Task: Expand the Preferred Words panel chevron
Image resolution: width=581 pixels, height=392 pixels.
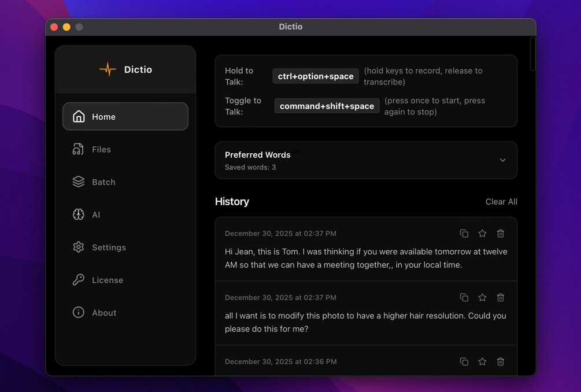Action: point(502,160)
